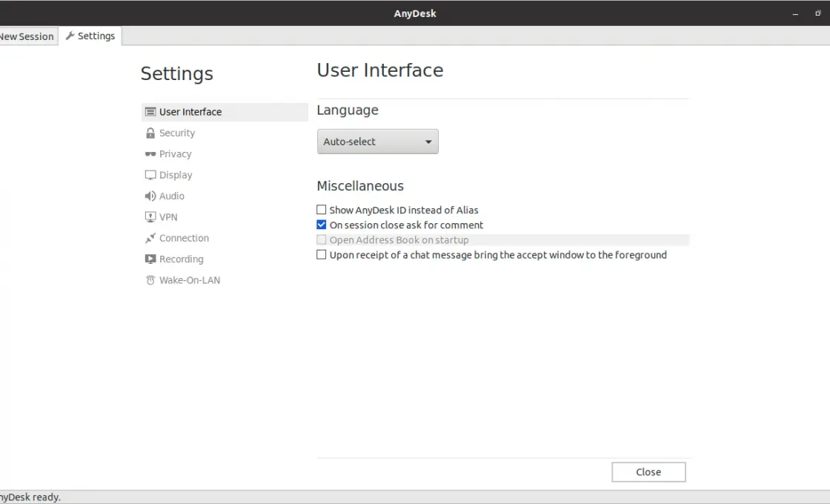Enable Show AnyDesk ID instead of Alias

[322, 210]
